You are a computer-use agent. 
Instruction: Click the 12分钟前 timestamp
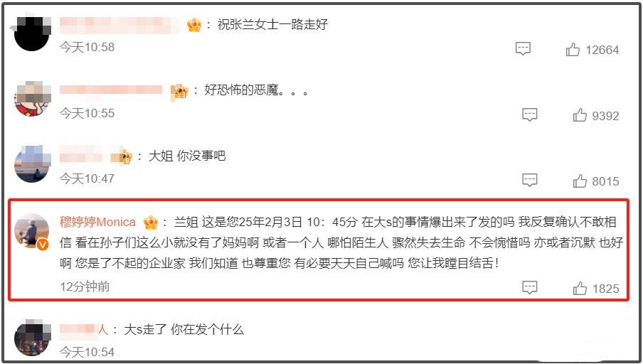[85, 286]
